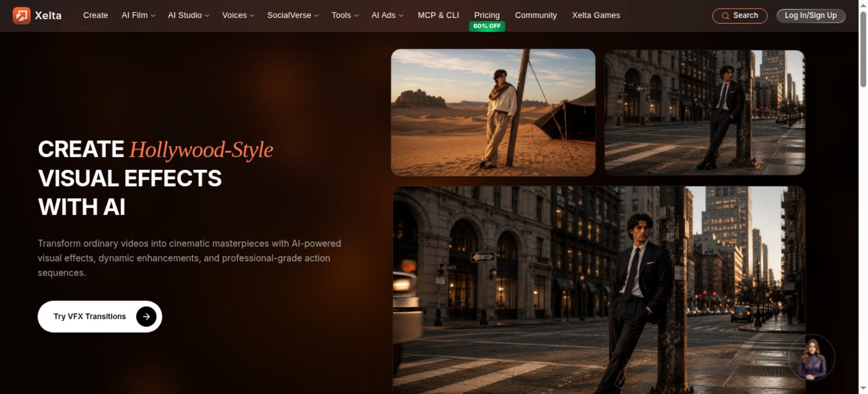The width and height of the screenshot is (868, 394).
Task: Click the "Transform ordinary videos" description paragraph
Action: tap(189, 258)
